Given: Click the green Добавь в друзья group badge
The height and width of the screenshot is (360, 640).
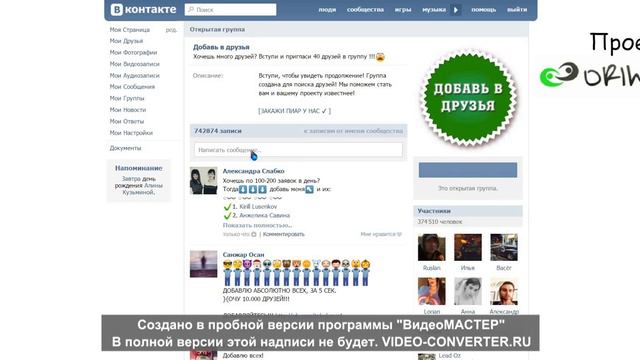Looking at the screenshot, I should (468, 97).
